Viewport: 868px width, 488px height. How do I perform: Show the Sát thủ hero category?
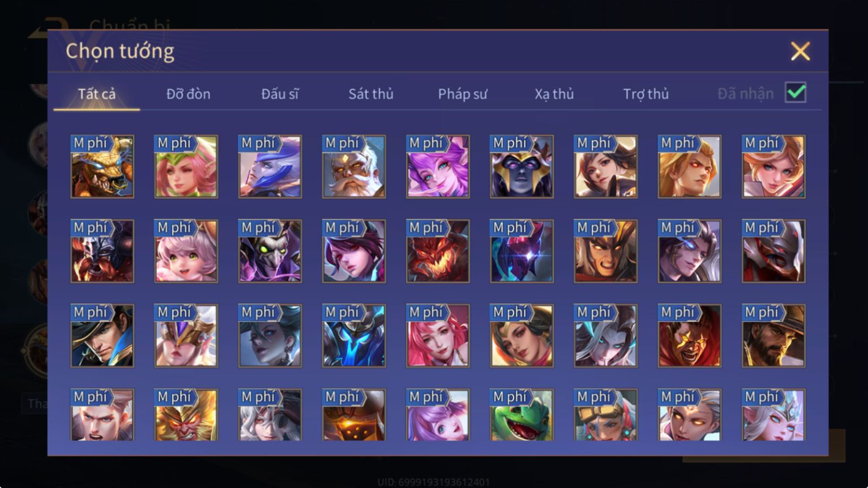click(x=371, y=94)
